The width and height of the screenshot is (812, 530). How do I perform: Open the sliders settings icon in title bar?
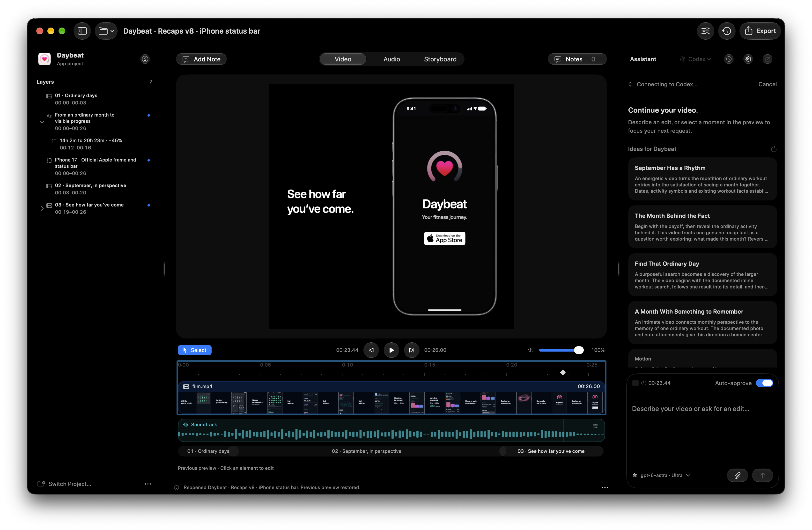pos(705,31)
